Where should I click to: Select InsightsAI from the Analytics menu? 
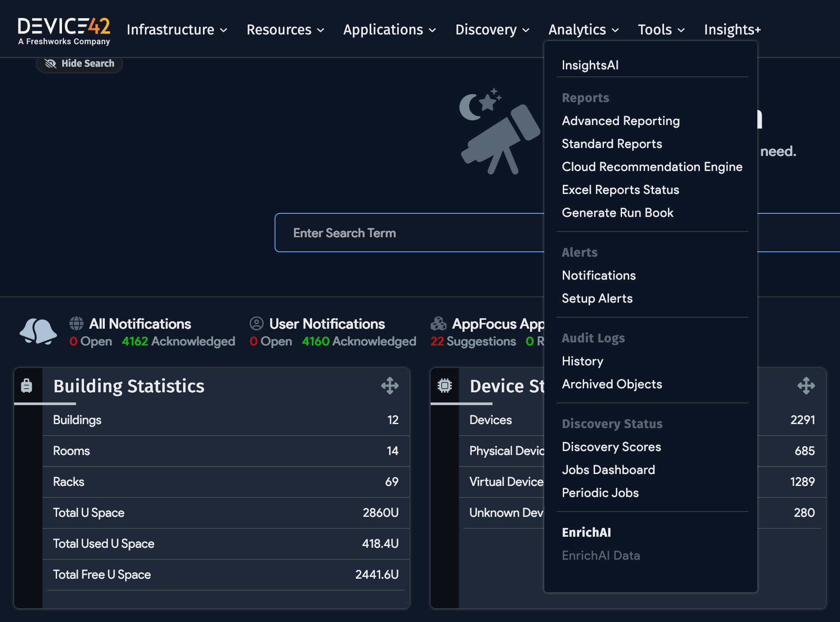(590, 65)
